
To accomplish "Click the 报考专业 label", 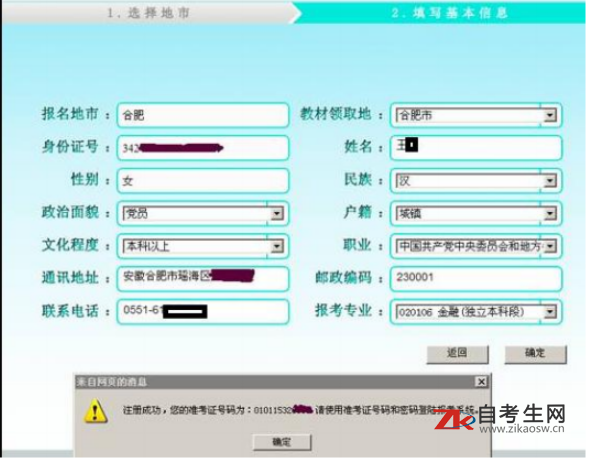I will (344, 311).
